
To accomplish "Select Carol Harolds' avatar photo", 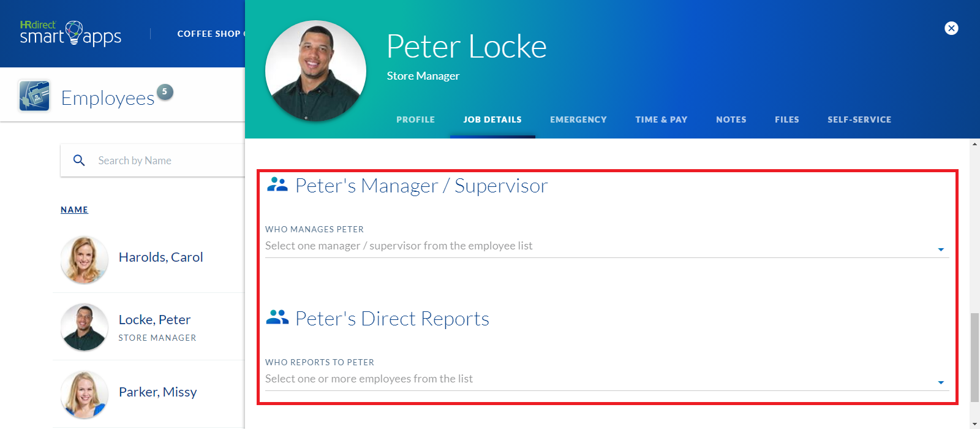I will coord(85,260).
